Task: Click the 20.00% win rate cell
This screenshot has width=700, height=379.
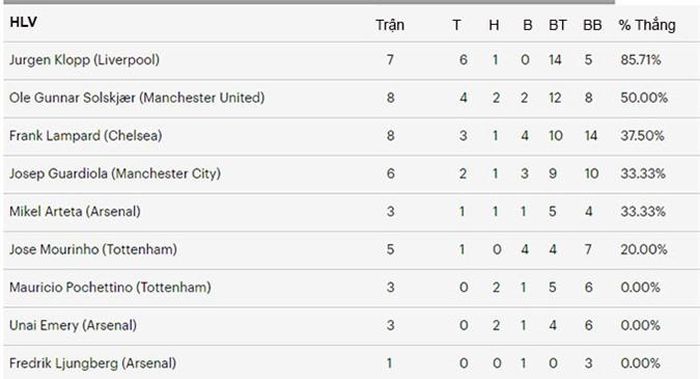Action: (644, 249)
